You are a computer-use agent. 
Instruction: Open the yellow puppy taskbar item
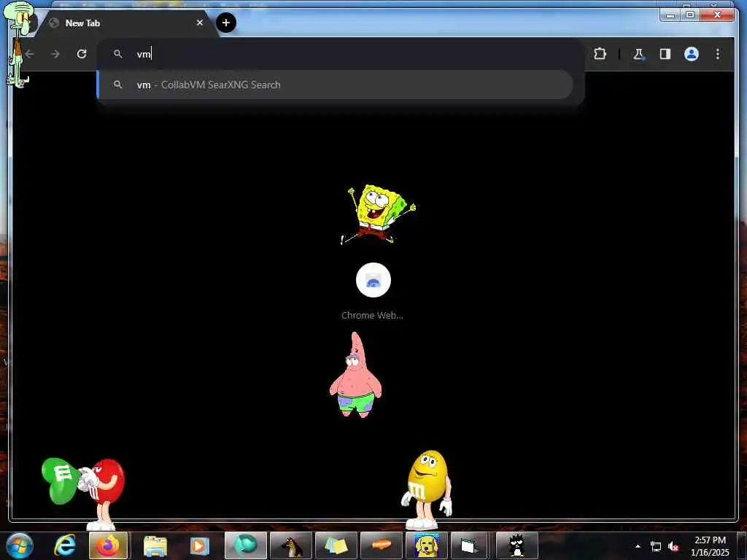[426, 545]
